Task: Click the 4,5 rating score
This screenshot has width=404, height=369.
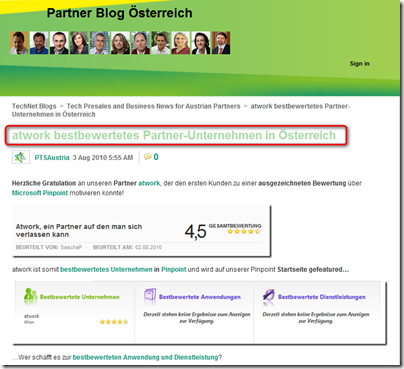Action: tap(196, 231)
